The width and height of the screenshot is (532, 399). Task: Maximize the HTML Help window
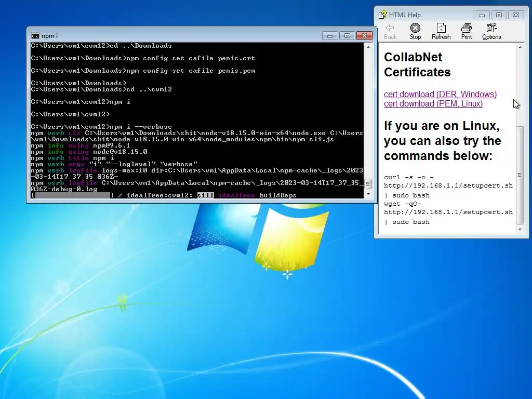[499, 15]
